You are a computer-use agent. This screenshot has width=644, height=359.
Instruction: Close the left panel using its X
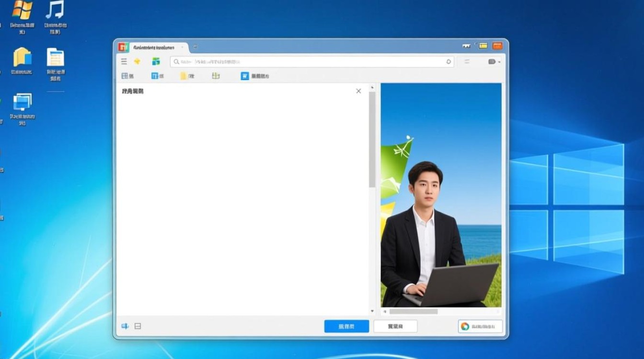pos(358,91)
